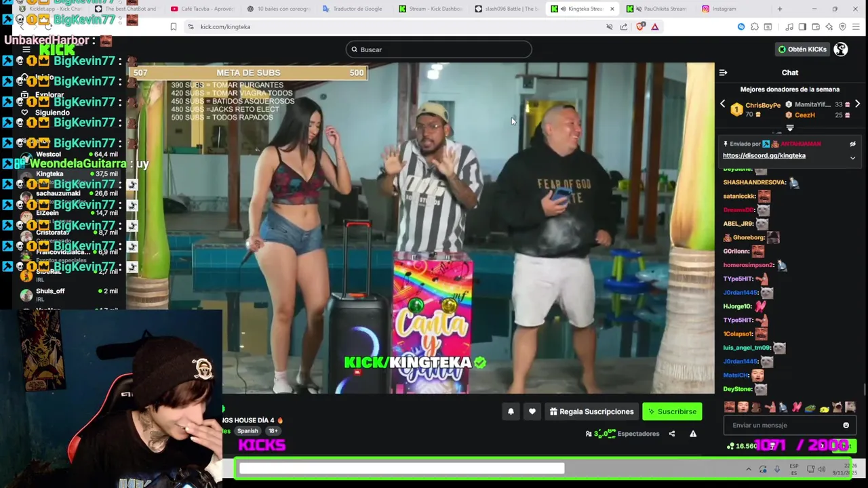Click Regala Suscripciones gift button

click(x=592, y=411)
